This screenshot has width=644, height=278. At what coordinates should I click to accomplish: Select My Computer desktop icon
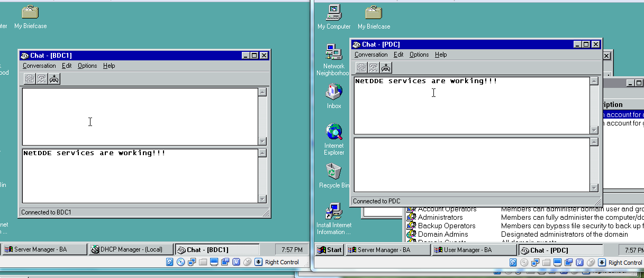(334, 16)
